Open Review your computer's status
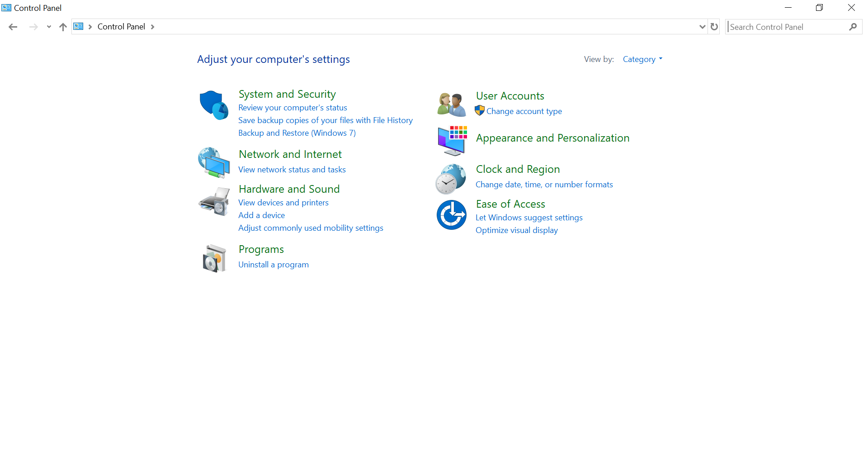Screen dimensions: 868x461 [292, 108]
